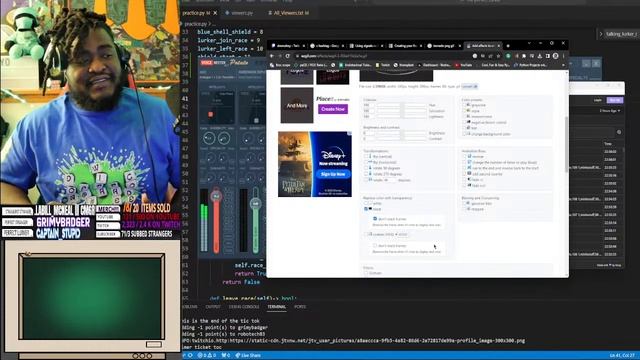Open the DEBUG CONSOLE panel tab
The width and height of the screenshot is (640, 360).
pyautogui.click(x=244, y=307)
